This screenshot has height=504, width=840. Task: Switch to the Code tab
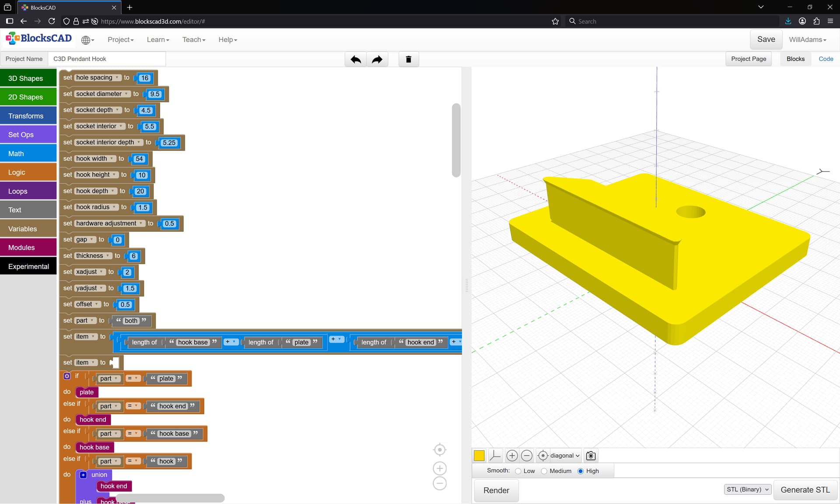tap(826, 59)
